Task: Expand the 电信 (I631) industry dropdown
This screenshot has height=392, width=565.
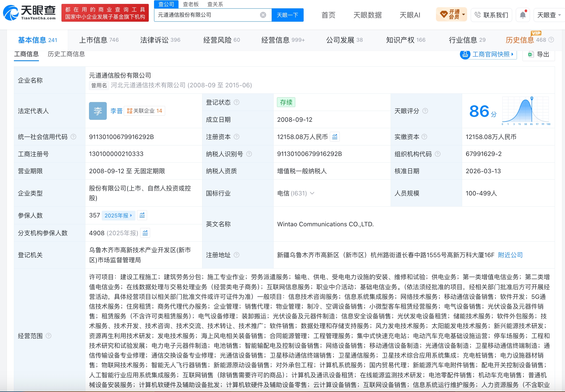Action: point(312,193)
